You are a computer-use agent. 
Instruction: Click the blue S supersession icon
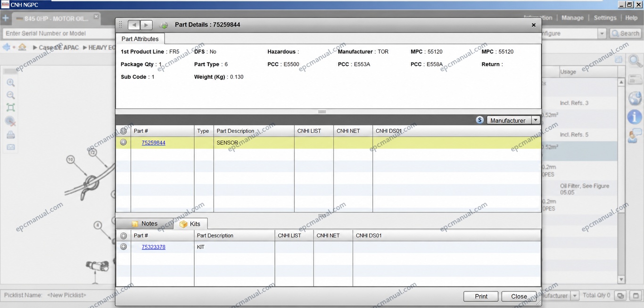coord(480,120)
